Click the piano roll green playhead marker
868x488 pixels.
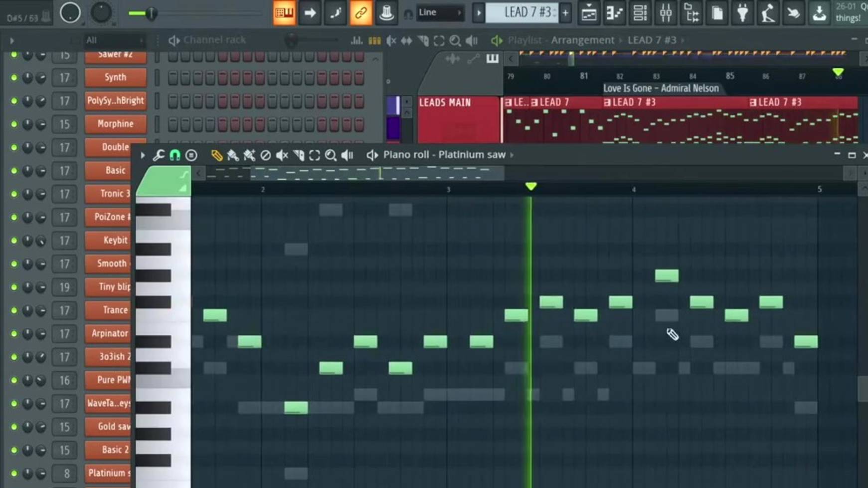click(530, 186)
